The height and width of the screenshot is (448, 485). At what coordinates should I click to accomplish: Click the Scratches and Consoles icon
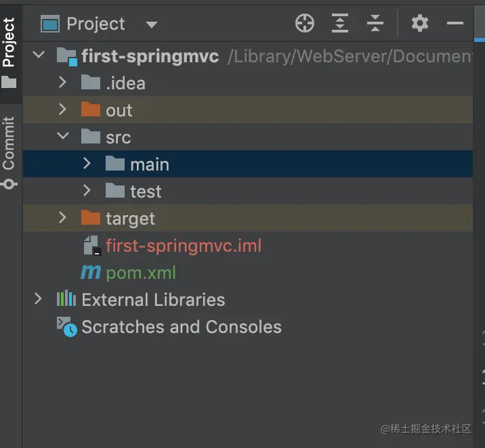[x=66, y=327]
